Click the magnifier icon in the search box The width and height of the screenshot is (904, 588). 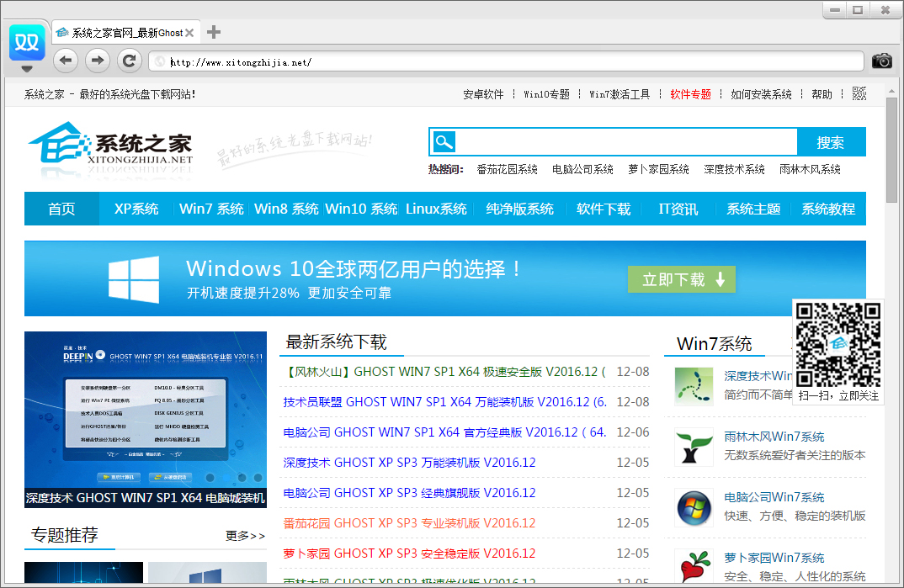click(x=444, y=142)
